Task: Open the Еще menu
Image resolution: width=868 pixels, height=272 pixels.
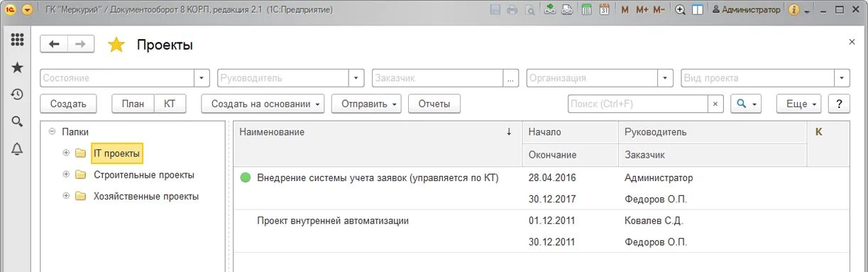Action: point(798,104)
